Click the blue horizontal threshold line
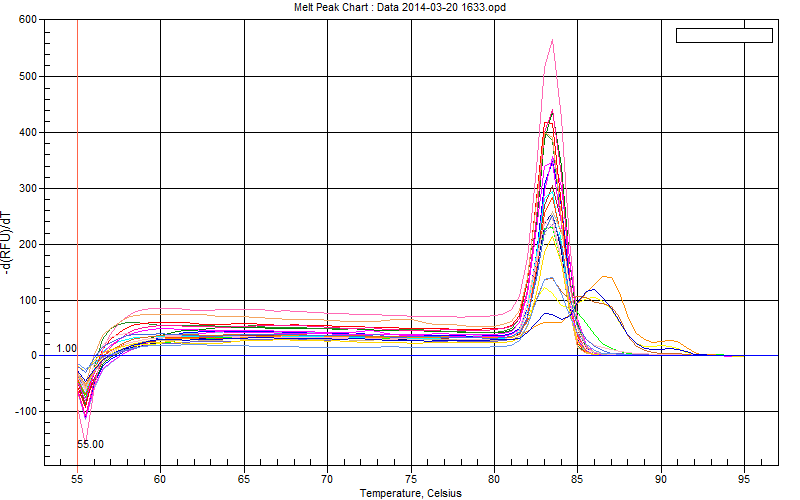The width and height of the screenshot is (800, 500). click(x=411, y=356)
